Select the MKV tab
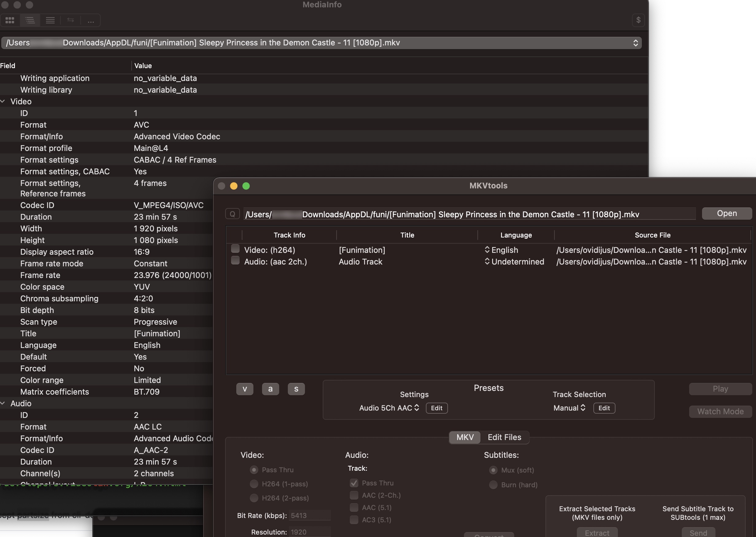Screen dimensions: 756x537 (465, 437)
